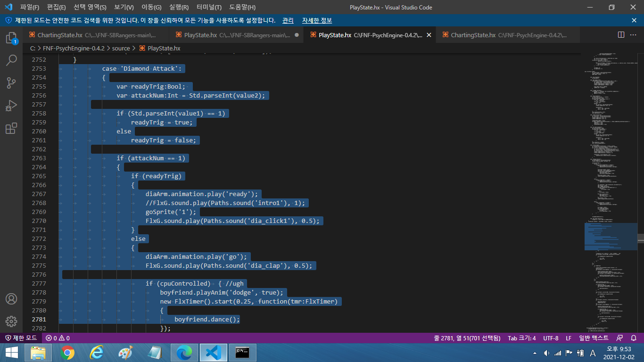Viewport: 644px width, 362px height.
Task: Open the Search view in the activity bar
Action: click(x=11, y=60)
